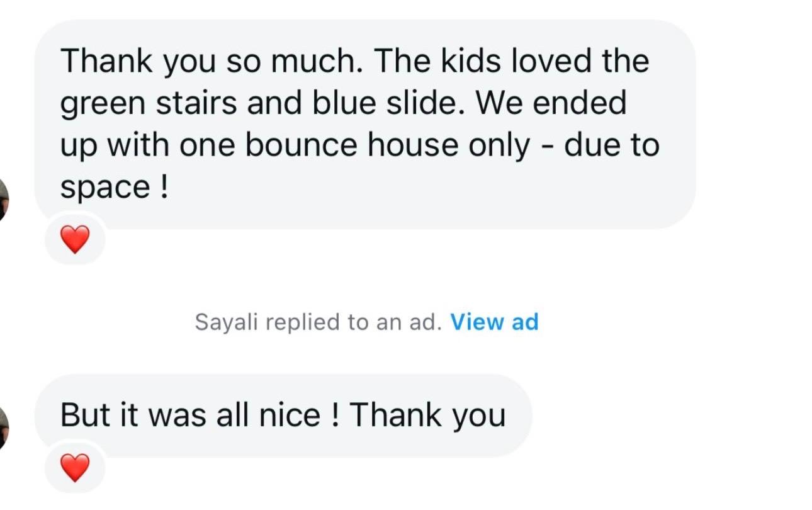The width and height of the screenshot is (812, 510).
Task: Click the final "Thank you" in the second message
Action: click(427, 416)
